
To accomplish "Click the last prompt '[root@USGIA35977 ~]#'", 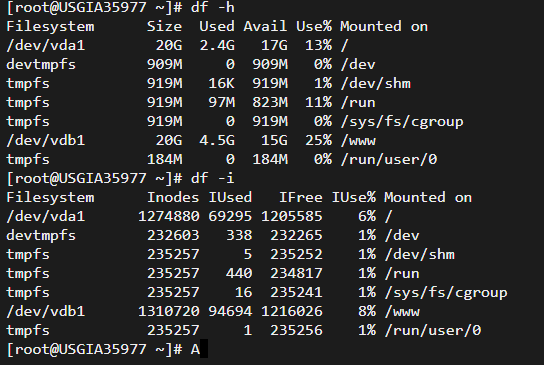I will 94,349.
